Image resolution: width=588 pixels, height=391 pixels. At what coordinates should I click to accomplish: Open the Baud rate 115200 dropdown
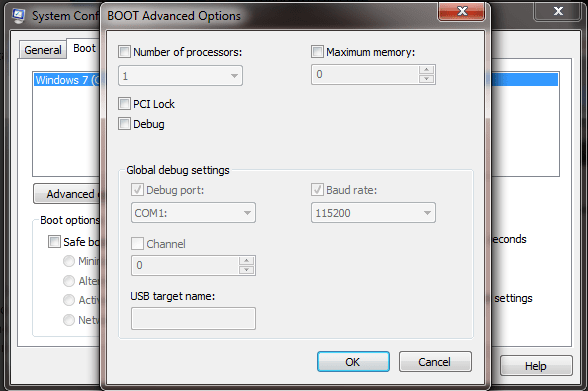[x=373, y=213]
